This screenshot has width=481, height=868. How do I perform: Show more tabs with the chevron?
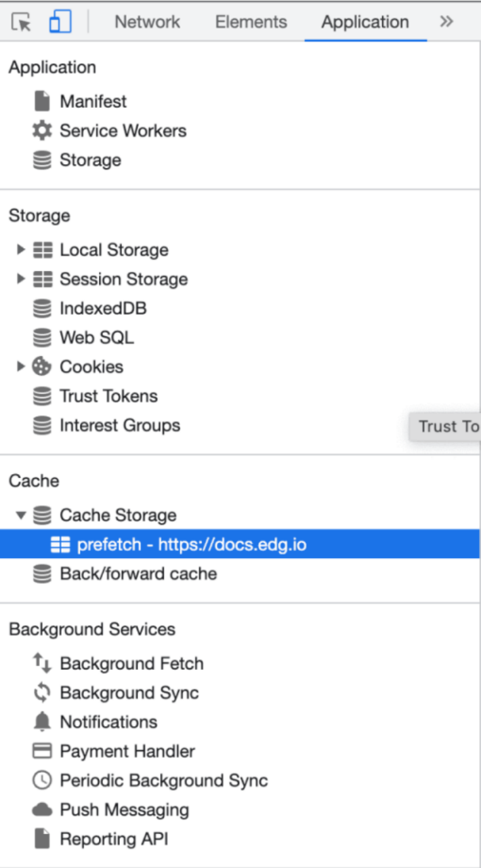[446, 22]
